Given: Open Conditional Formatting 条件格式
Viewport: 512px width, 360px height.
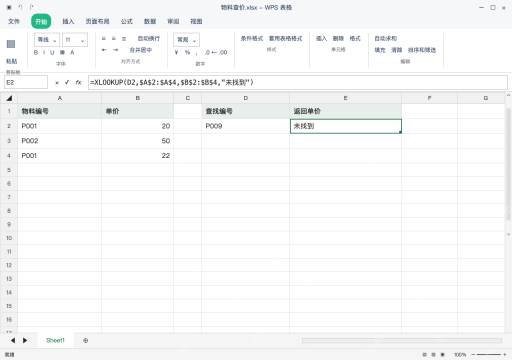Looking at the screenshot, I should (x=252, y=39).
